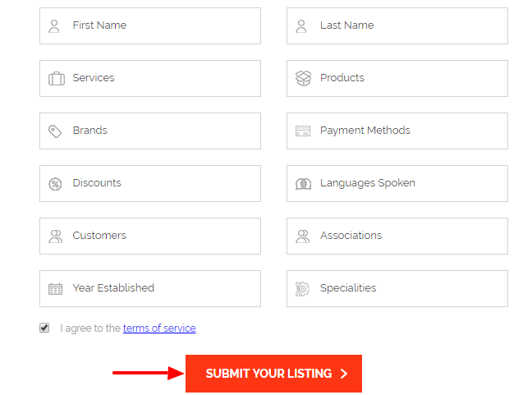Select the Discounts input field
This screenshot has width=532, height=395.
[x=150, y=184]
